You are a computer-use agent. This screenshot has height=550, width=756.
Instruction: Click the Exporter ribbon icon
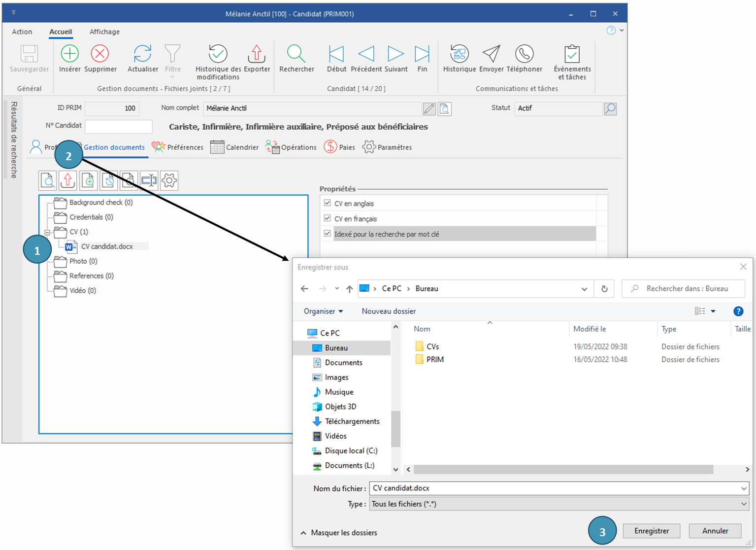pos(257,54)
